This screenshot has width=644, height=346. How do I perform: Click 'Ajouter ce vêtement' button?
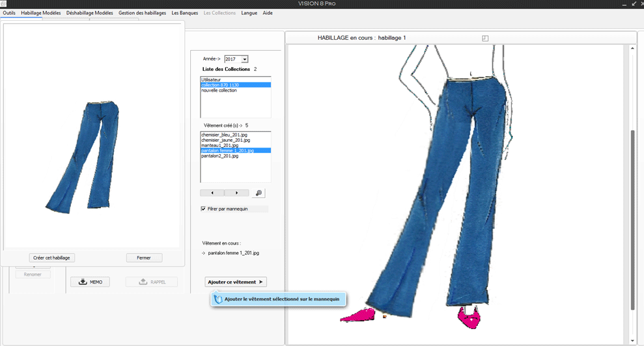(x=235, y=282)
